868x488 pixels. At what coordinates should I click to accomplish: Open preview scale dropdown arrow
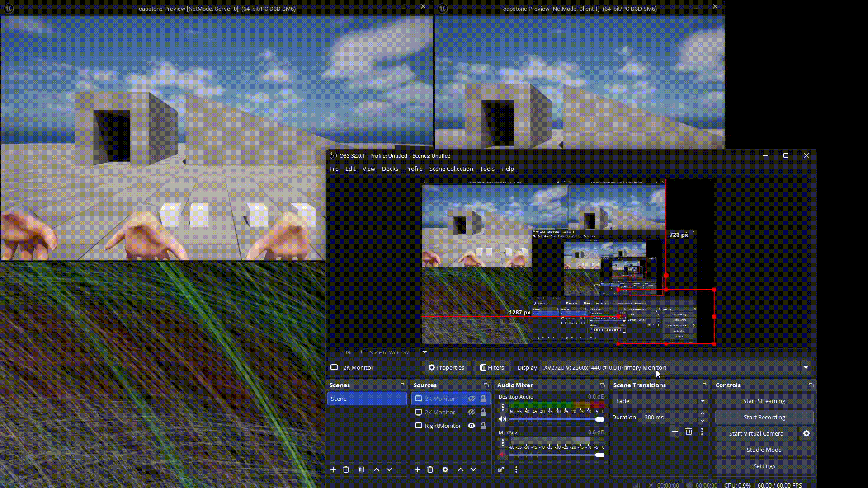425,352
